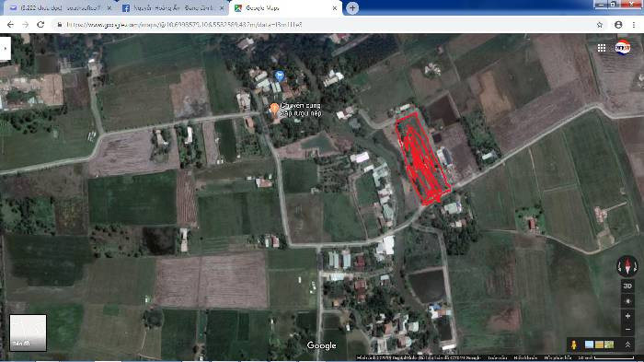Click the blue flag map marker
The height and width of the screenshot is (362, 644).
279,76
